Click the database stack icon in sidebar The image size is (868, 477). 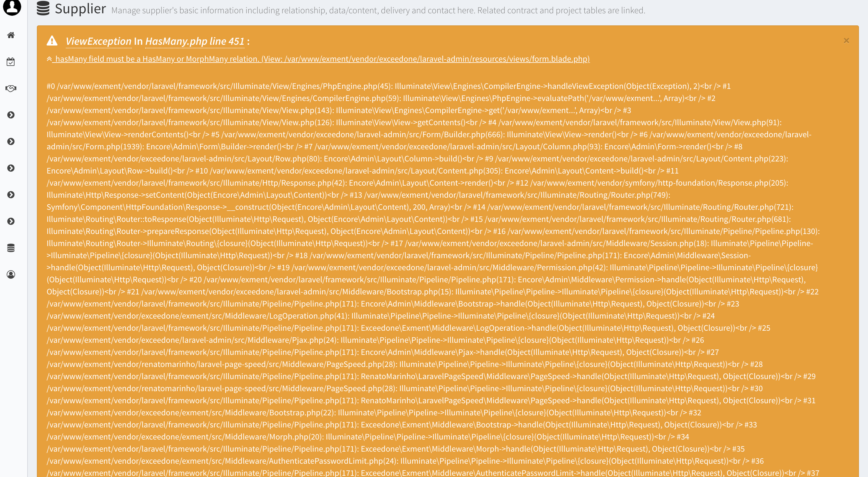[11, 248]
